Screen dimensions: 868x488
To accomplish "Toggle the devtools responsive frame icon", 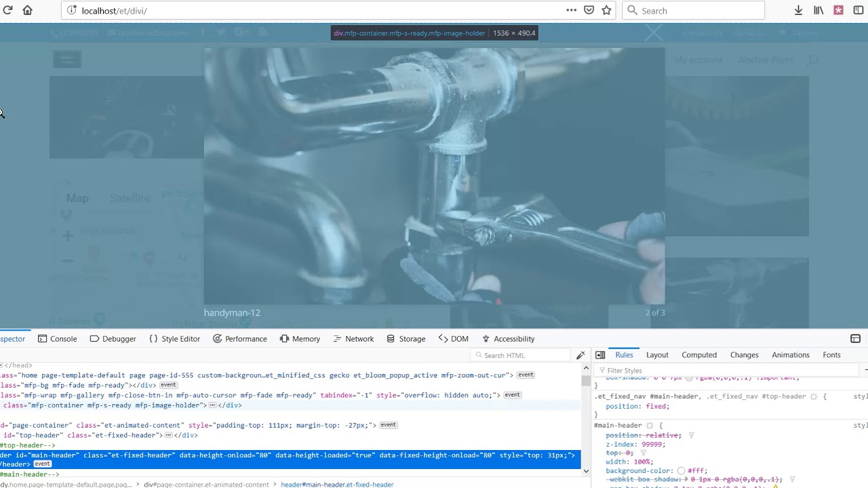I will 855,339.
